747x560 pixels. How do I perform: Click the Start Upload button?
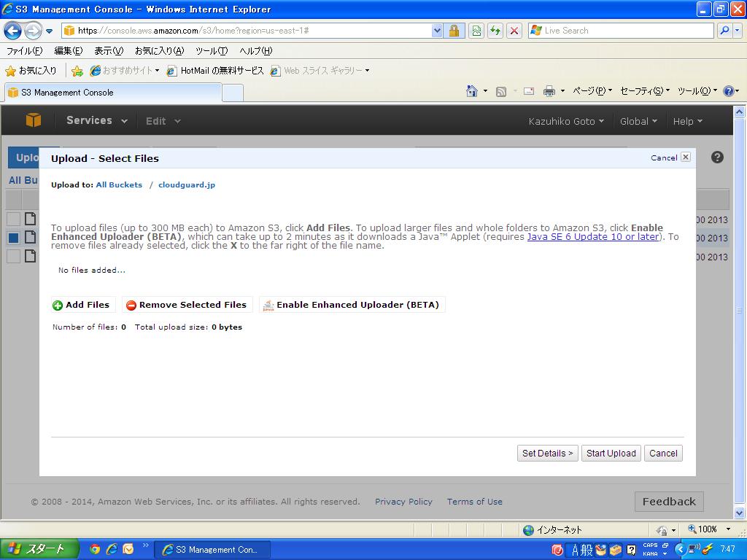pyautogui.click(x=611, y=454)
